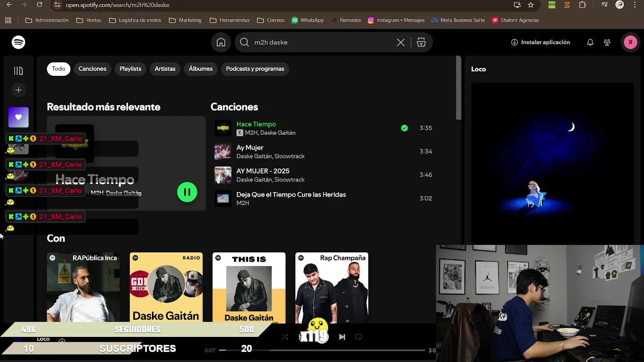This screenshot has width=644, height=362.
Task: Open the Remsides bookmark
Action: [x=346, y=20]
